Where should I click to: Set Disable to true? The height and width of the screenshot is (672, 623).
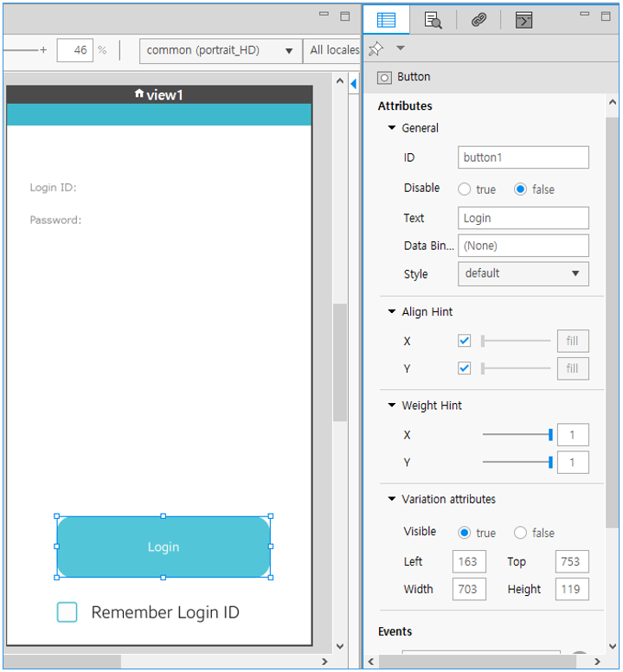[465, 189]
